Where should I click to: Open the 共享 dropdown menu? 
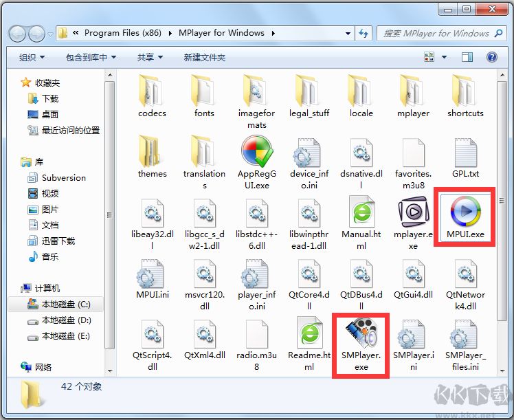click(x=150, y=57)
